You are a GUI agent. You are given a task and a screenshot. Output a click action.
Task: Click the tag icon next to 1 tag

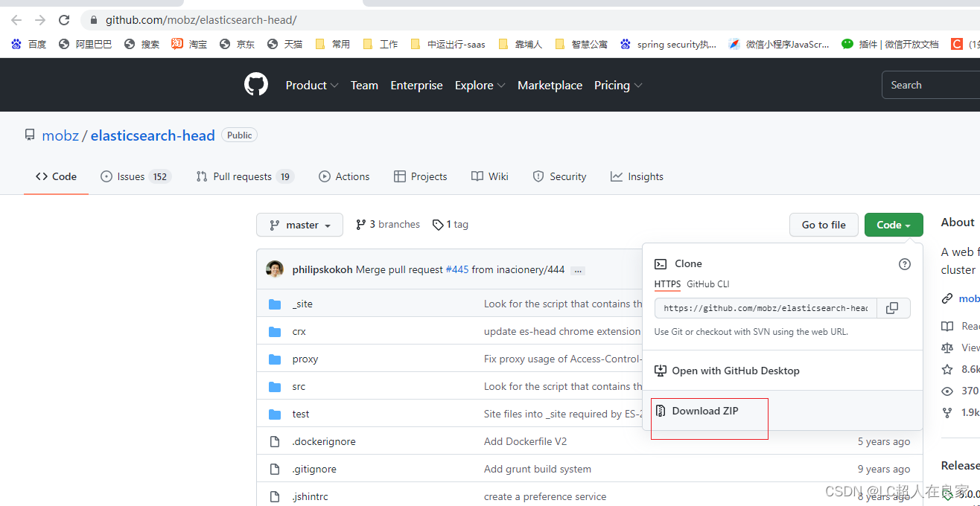click(438, 225)
